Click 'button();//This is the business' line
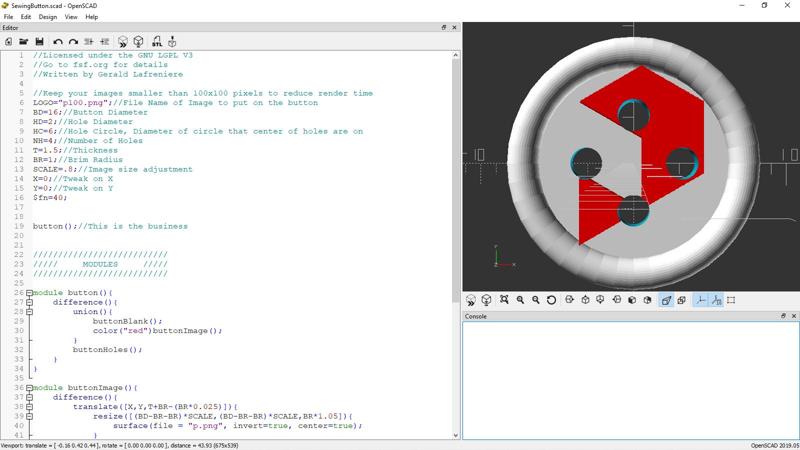This screenshot has height=450, width=800. point(110,226)
